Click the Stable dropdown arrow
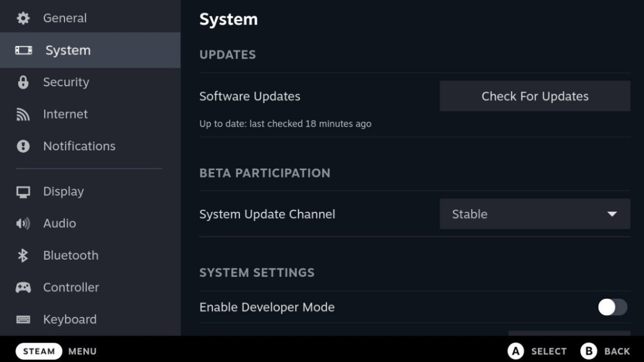Viewport: 644px width, 362px height. coord(612,214)
